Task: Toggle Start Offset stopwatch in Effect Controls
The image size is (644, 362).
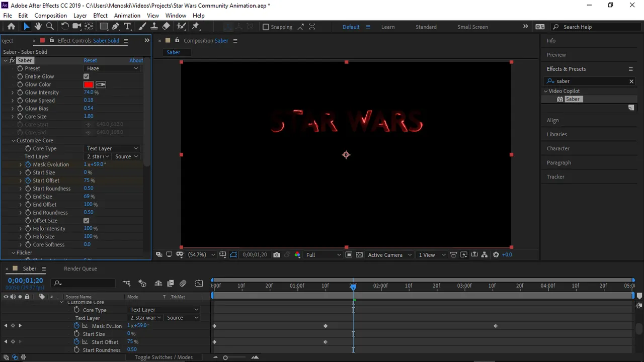Action: coord(28,180)
